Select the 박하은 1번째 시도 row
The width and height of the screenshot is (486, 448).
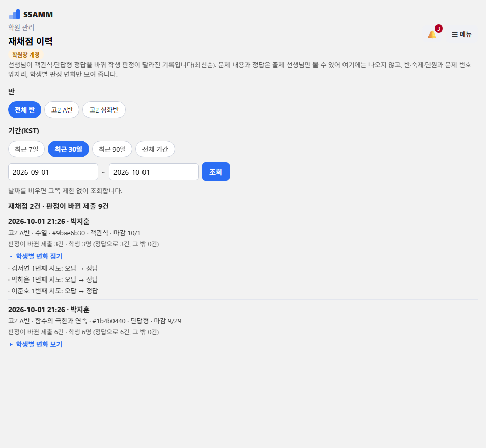coord(53,279)
